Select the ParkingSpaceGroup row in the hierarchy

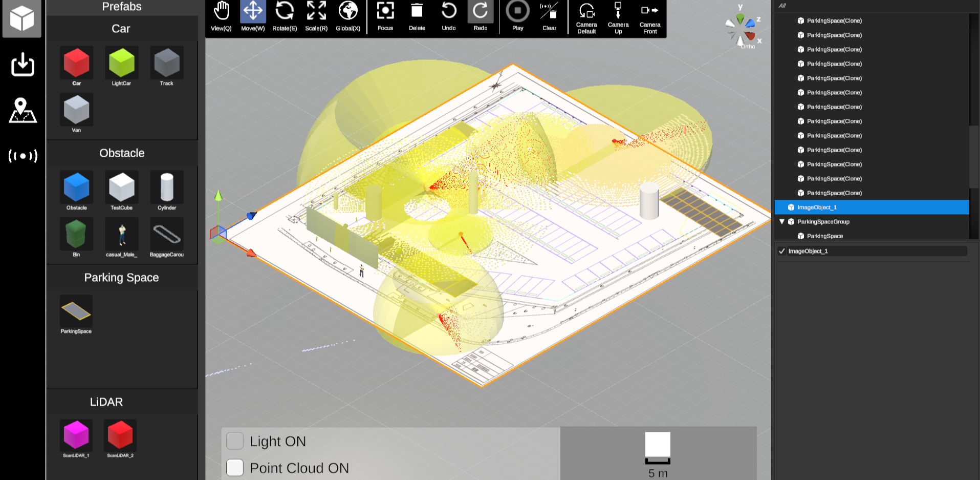(872, 221)
